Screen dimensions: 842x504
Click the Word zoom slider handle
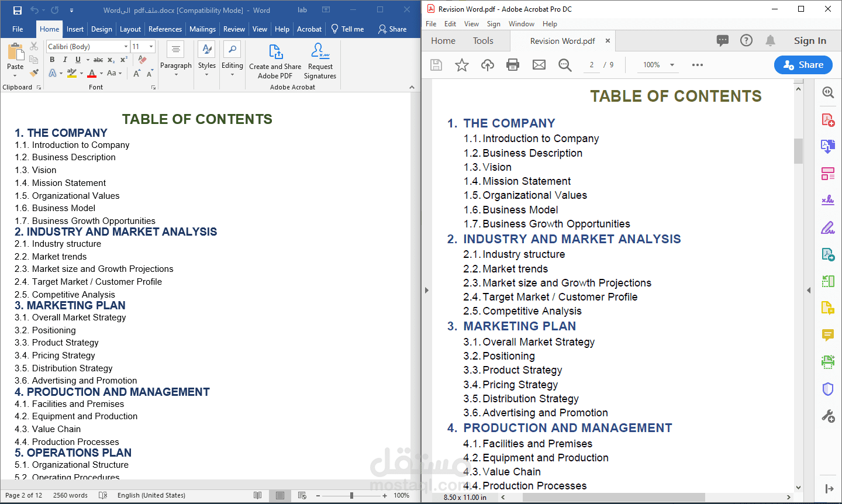coord(351,495)
